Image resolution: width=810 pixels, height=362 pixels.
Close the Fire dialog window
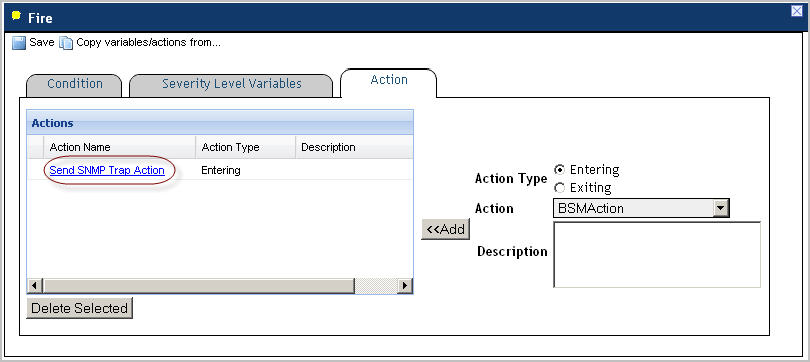point(797,10)
